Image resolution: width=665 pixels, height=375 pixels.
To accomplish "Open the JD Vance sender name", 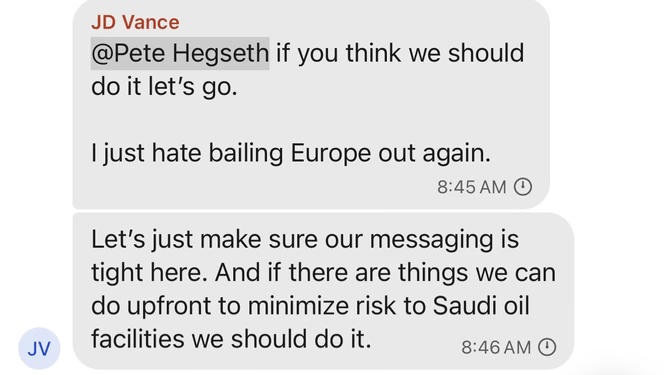I will pos(135,22).
